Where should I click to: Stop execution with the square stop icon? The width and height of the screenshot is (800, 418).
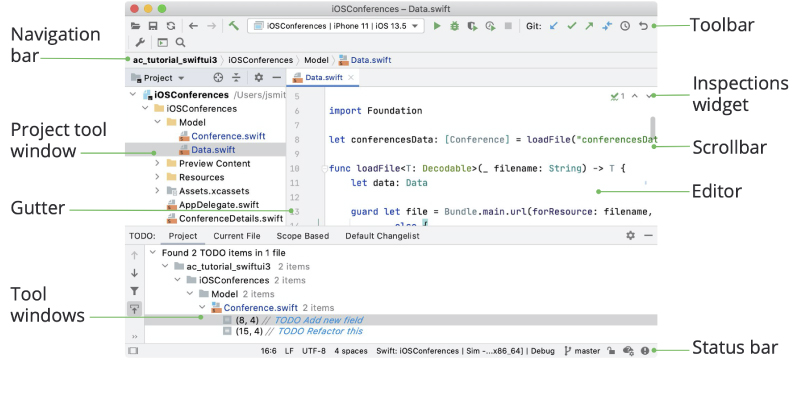(508, 26)
